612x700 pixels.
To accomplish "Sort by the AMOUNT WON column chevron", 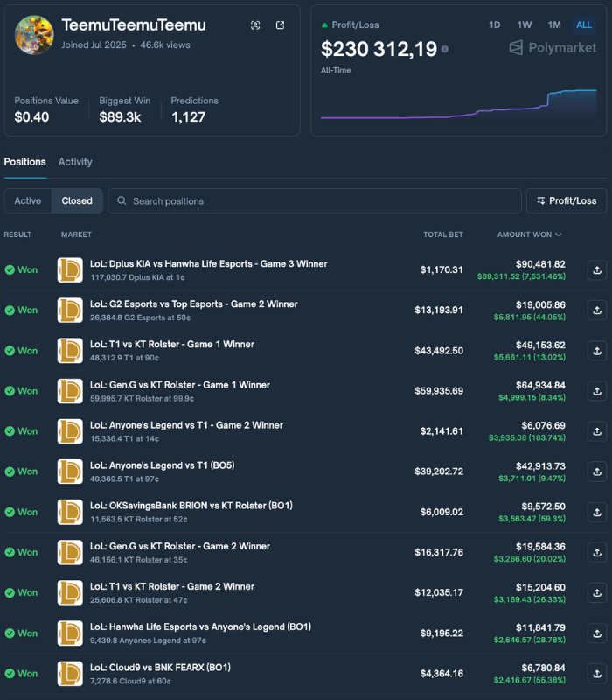I will click(558, 234).
